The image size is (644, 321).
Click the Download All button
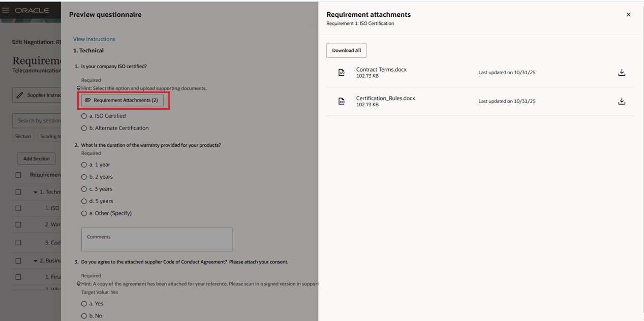coord(346,50)
